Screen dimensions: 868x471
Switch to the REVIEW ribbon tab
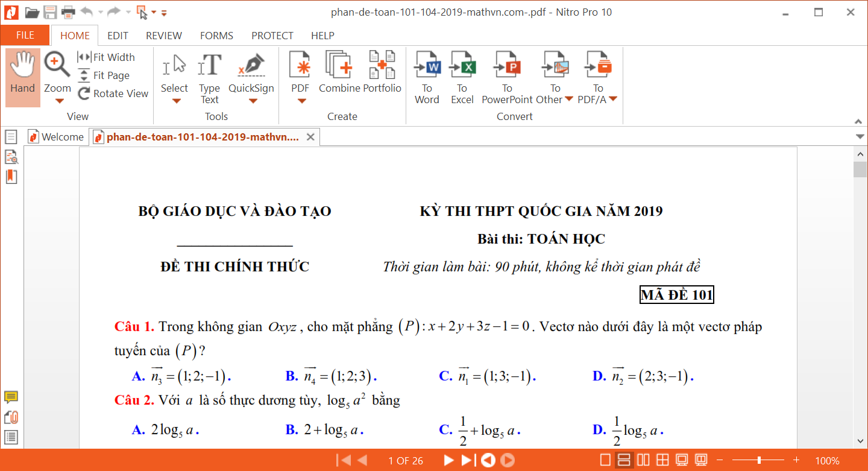[x=163, y=36]
